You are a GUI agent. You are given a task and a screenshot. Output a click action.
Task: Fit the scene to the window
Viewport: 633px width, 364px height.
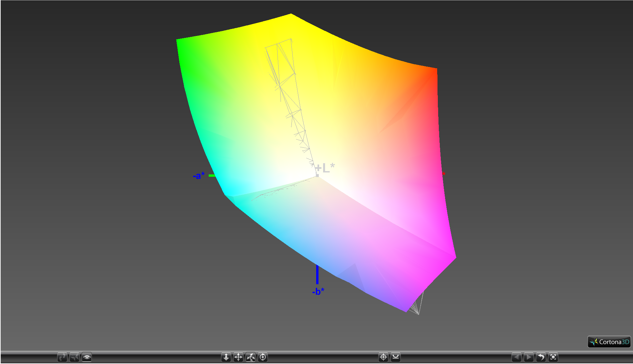pos(553,357)
